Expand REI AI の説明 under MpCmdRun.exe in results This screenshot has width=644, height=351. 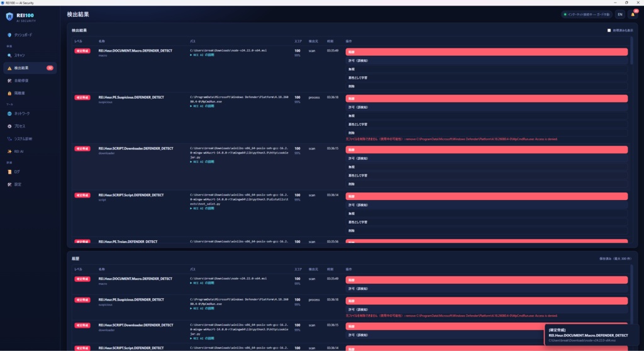[x=202, y=106]
